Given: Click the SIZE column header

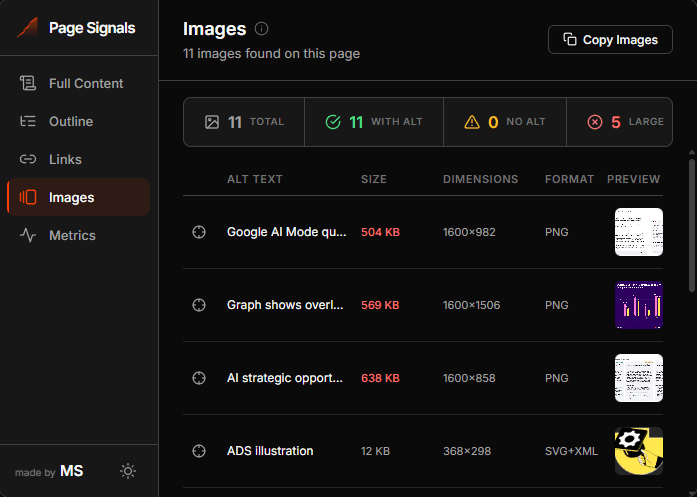Looking at the screenshot, I should pos(374,179).
